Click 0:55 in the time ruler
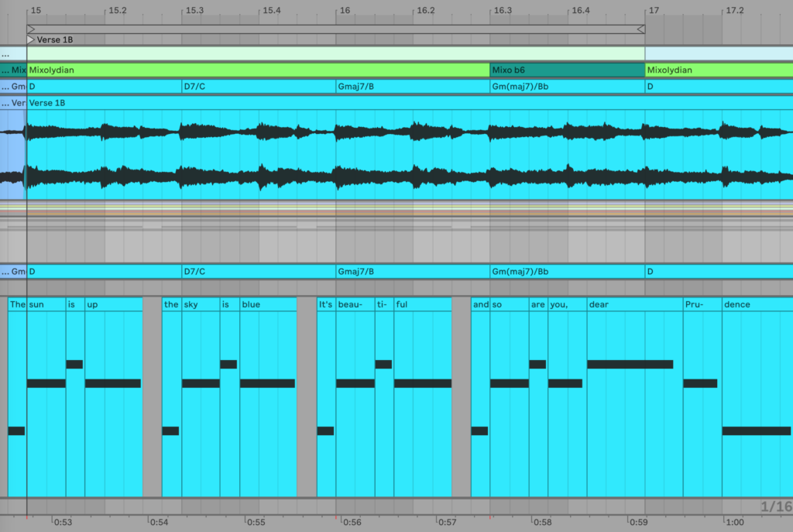The width and height of the screenshot is (793, 532). [x=256, y=522]
